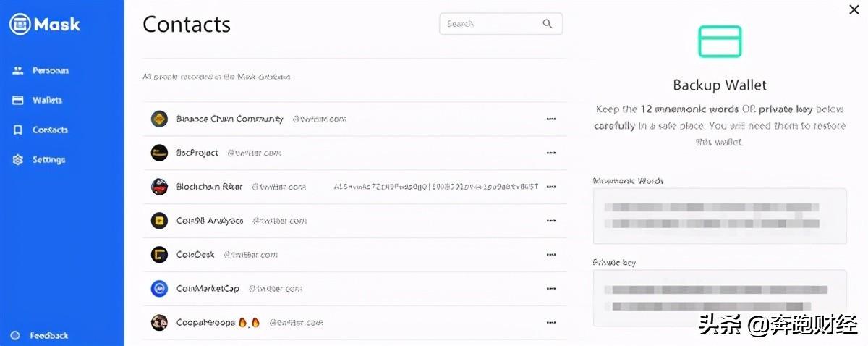
Task: Open more menu for BscProject
Action: [x=551, y=153]
